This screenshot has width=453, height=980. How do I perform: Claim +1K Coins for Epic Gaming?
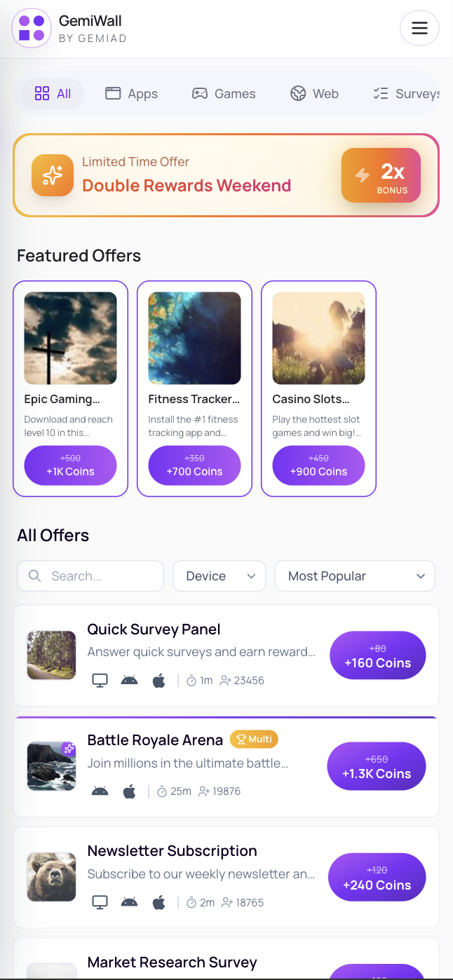pos(70,465)
